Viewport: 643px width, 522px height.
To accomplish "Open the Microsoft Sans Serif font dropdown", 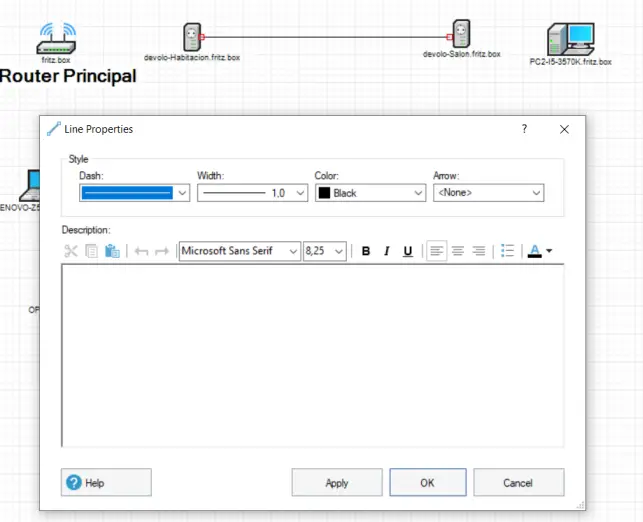I will pos(239,251).
